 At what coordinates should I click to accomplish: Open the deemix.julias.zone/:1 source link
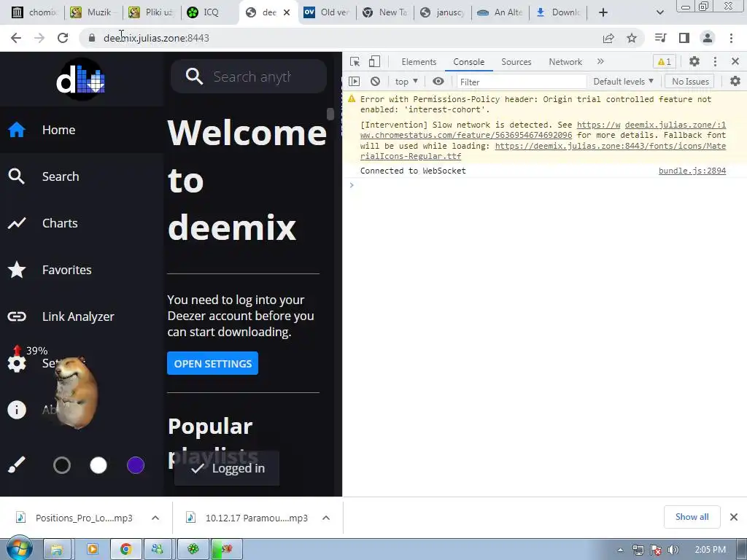(x=675, y=125)
